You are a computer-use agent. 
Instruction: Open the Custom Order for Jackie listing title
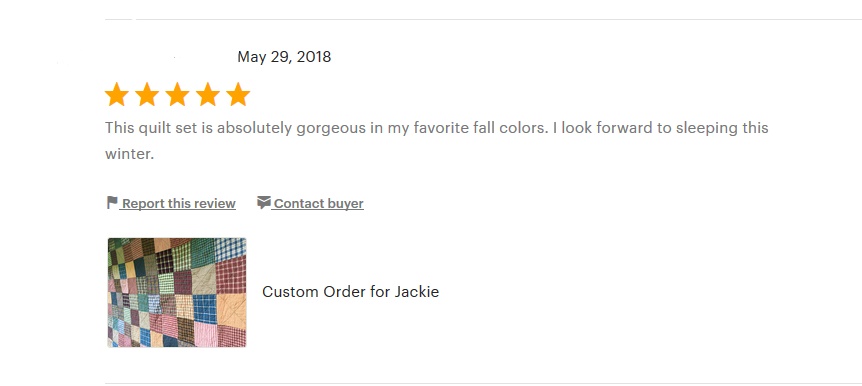coord(350,291)
